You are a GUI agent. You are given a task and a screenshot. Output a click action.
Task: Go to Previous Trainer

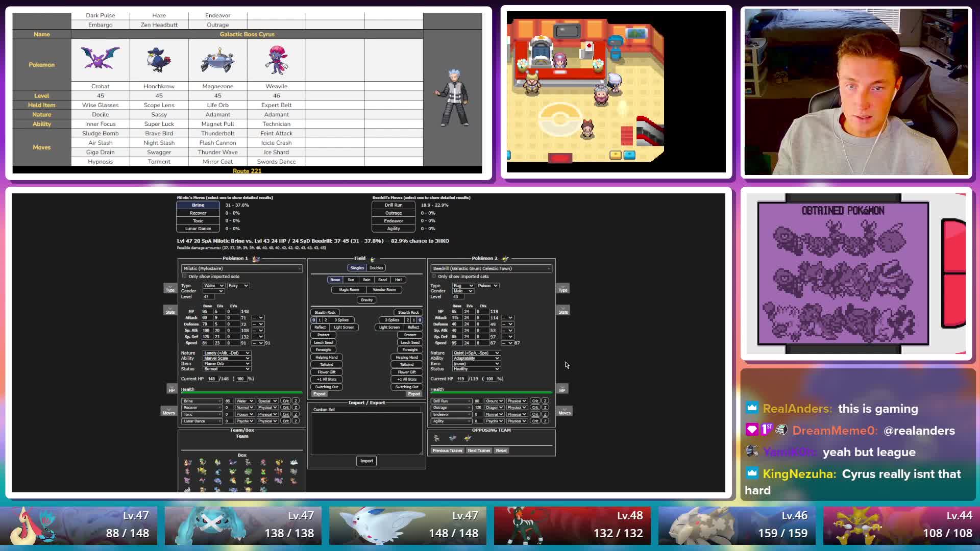pos(448,450)
